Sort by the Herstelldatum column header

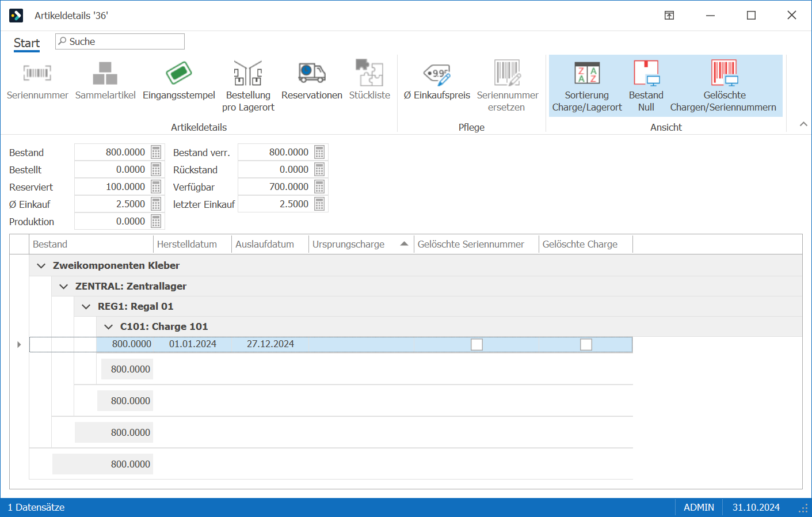[x=192, y=244]
